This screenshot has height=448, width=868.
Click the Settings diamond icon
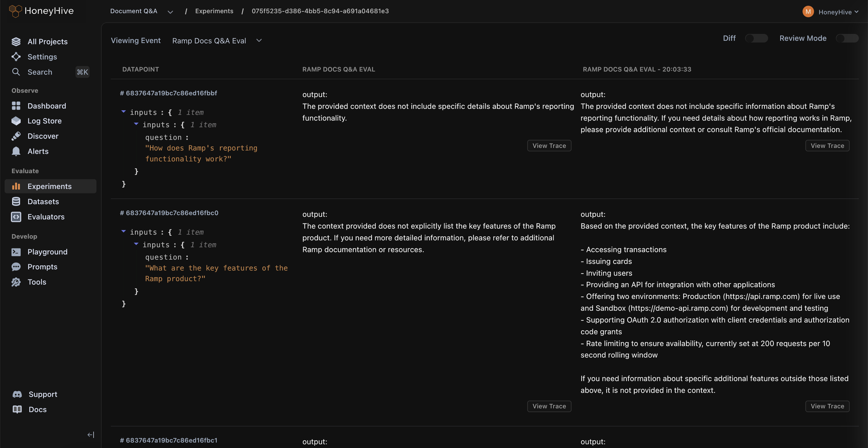click(x=16, y=57)
